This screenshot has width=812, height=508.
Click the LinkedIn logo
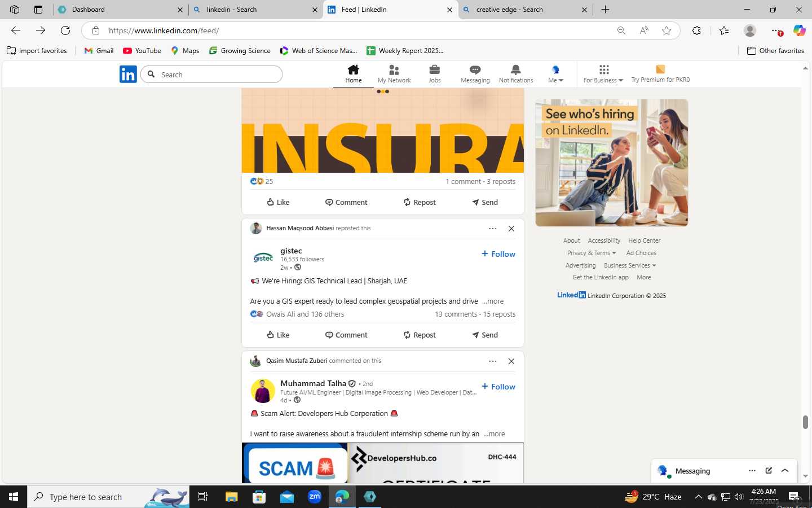[x=128, y=74]
